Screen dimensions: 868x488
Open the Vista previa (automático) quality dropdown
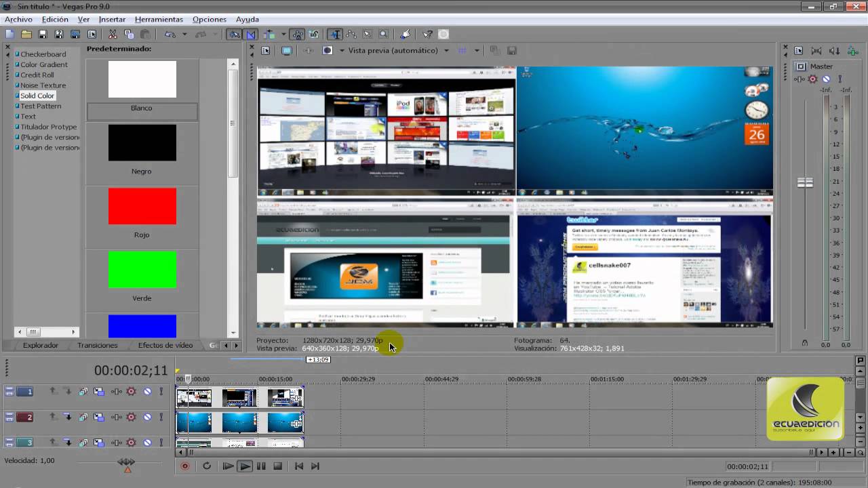tap(446, 50)
